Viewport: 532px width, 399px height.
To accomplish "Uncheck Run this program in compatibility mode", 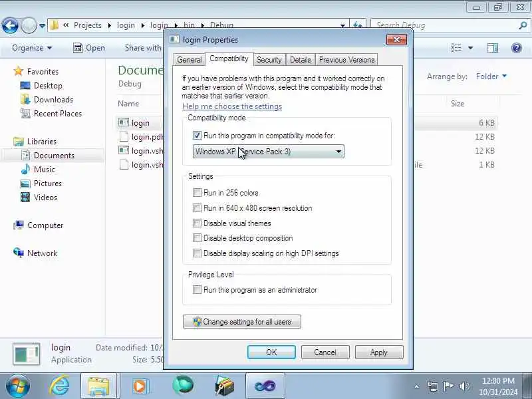I will [197, 136].
